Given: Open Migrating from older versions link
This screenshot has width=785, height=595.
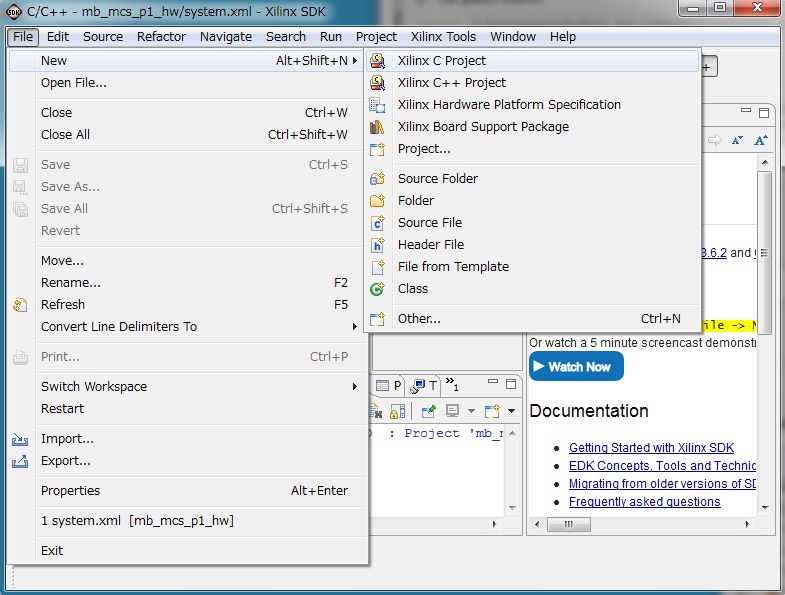Looking at the screenshot, I should tap(662, 484).
